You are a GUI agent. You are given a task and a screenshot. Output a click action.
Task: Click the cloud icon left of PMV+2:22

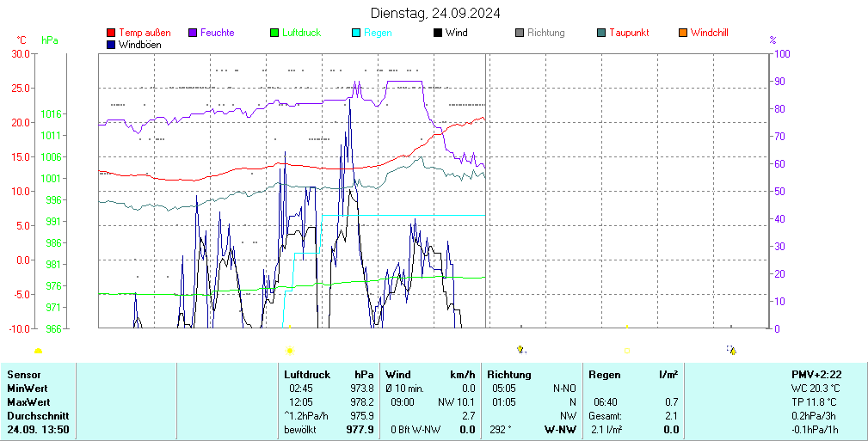pyautogui.click(x=731, y=350)
